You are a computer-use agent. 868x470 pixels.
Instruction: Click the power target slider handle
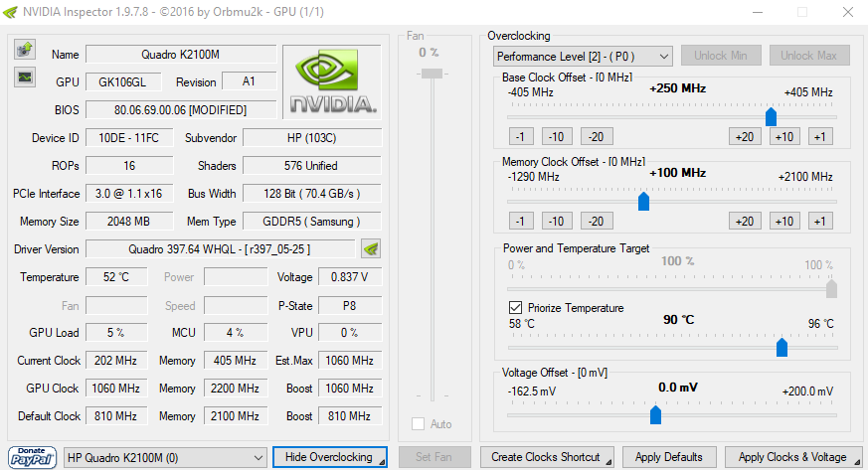tap(831, 288)
